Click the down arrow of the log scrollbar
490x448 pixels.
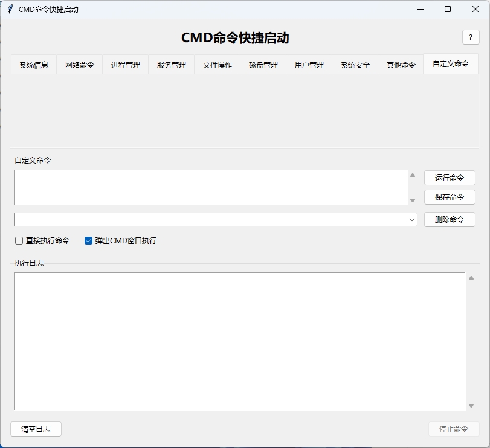[x=471, y=405]
